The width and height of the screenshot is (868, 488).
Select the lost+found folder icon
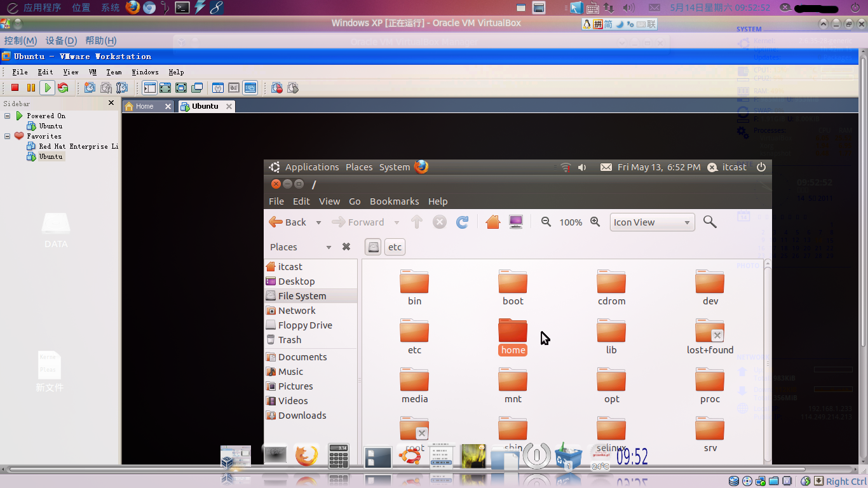(x=710, y=337)
